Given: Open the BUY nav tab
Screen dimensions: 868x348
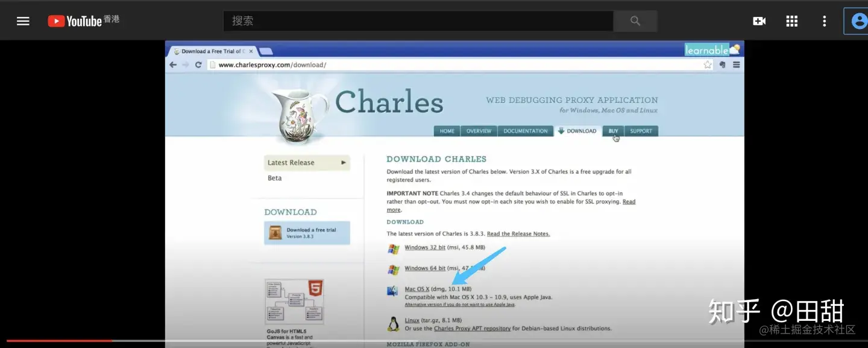Looking at the screenshot, I should 613,131.
